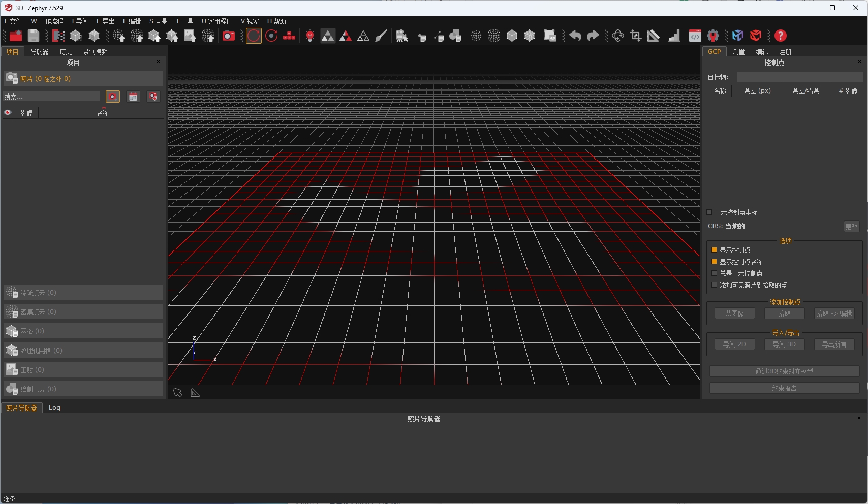Switch to the 测量 tab

(738, 52)
